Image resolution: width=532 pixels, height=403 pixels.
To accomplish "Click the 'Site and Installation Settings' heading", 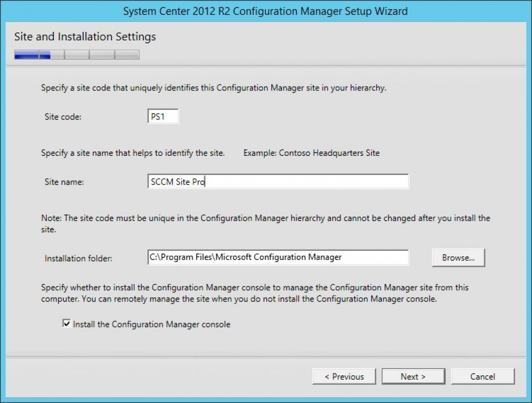I will tap(85, 36).
